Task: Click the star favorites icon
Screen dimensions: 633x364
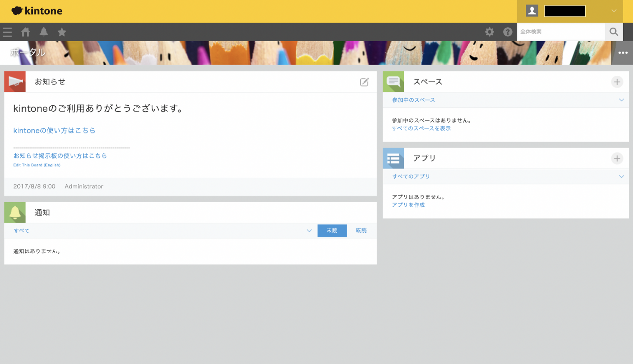Action: [62, 32]
